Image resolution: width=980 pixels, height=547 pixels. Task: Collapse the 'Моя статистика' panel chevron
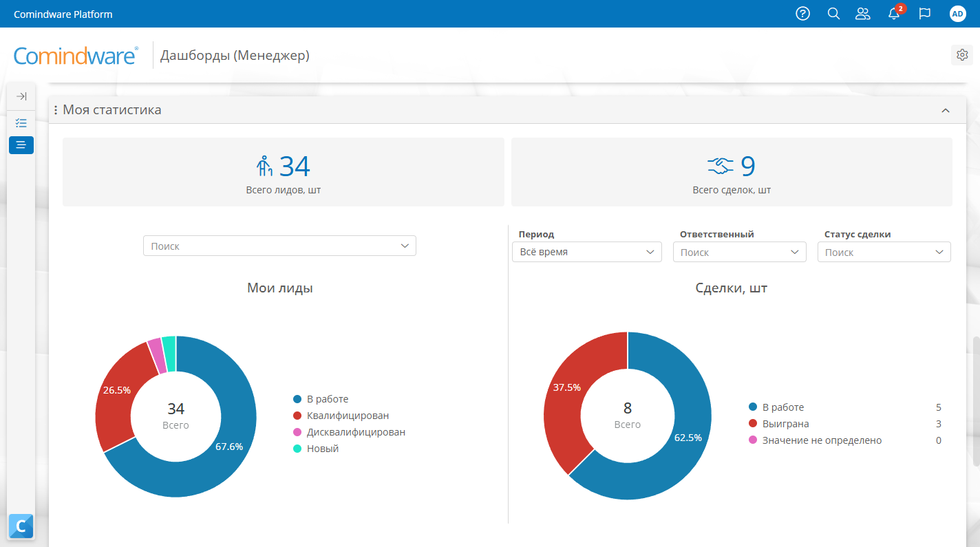click(x=946, y=110)
